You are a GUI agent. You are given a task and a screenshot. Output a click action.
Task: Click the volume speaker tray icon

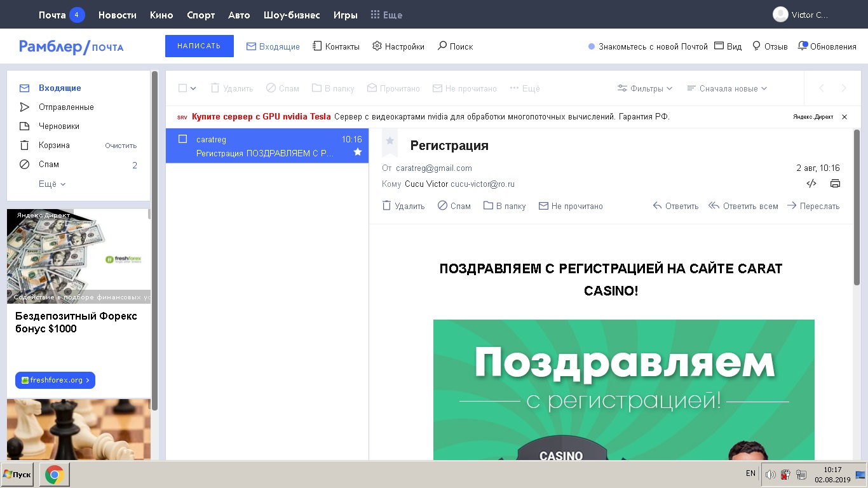771,475
